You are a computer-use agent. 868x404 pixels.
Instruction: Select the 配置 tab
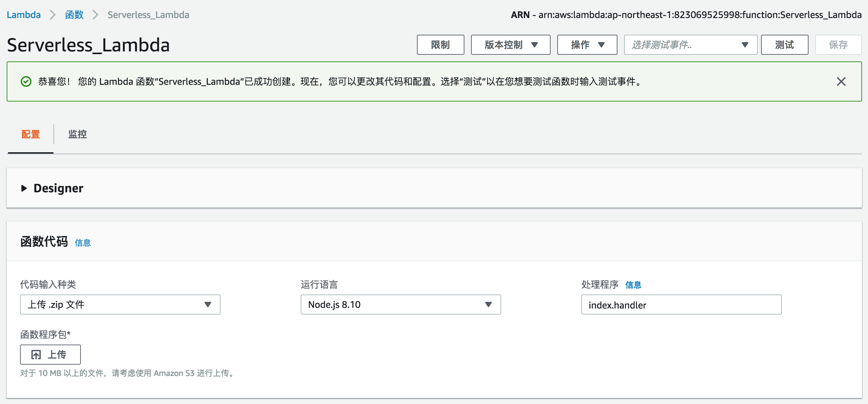(x=30, y=134)
